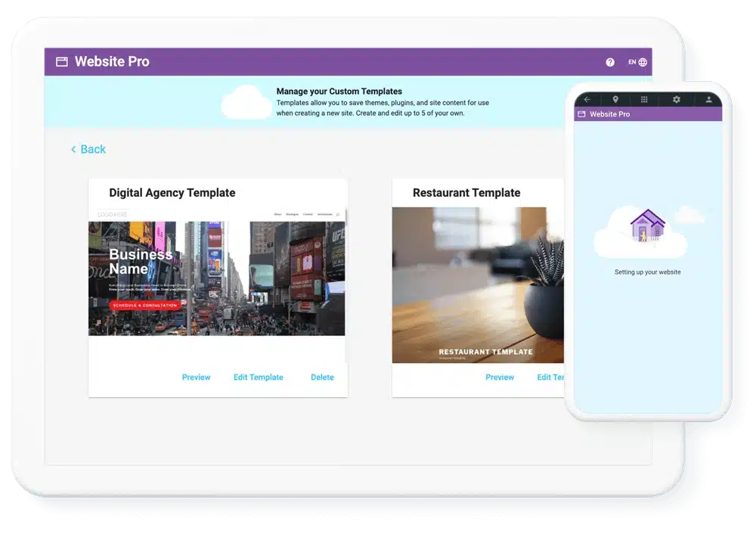This screenshot has height=556, width=756.
Task: Open the Digital Agency template thumbnail
Action: coord(217,272)
